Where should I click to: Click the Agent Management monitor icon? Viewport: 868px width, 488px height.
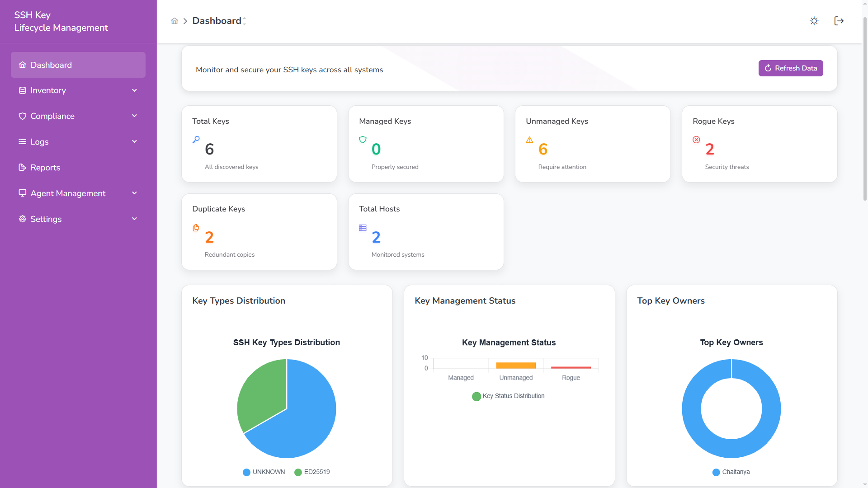coord(22,193)
